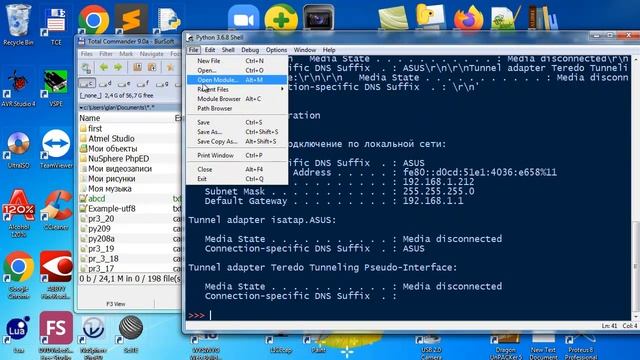
Task: Click Python Shell vertical scrollbar
Action: (x=636, y=188)
